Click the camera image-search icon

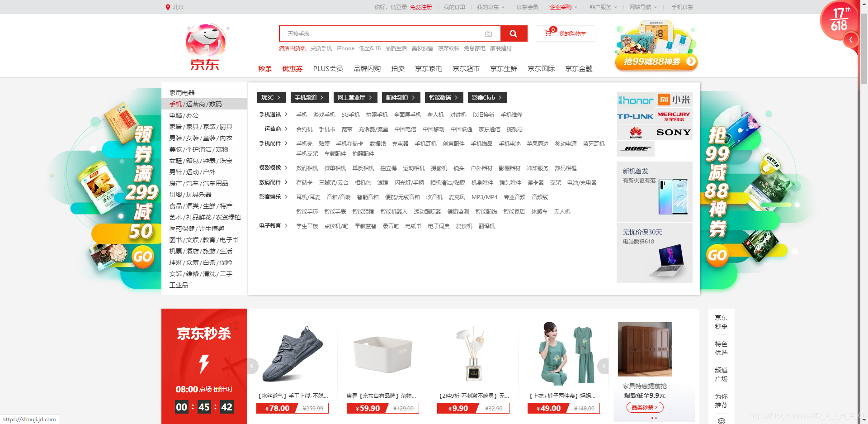click(488, 34)
